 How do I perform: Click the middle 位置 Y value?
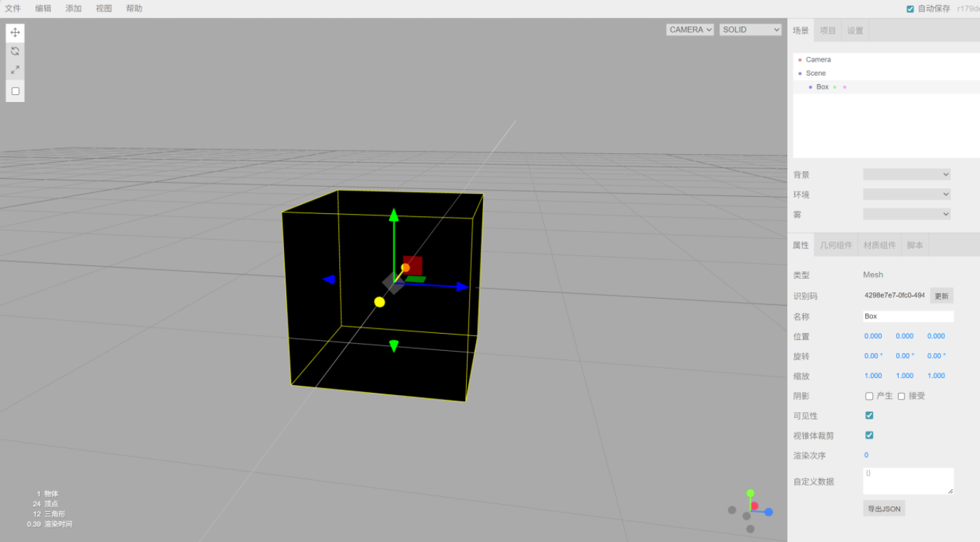(904, 337)
